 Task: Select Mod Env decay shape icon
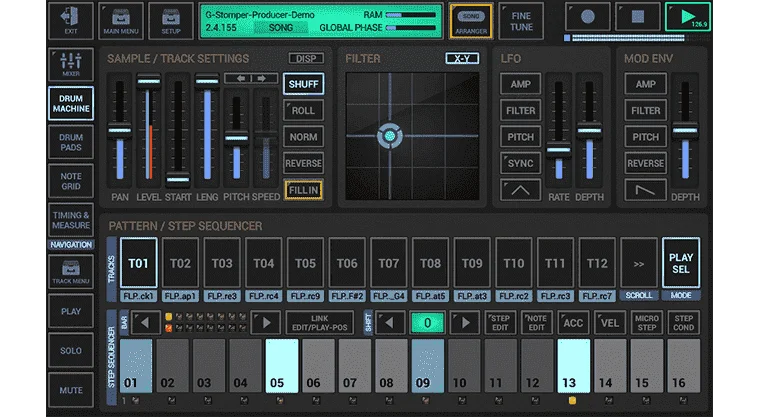click(645, 190)
